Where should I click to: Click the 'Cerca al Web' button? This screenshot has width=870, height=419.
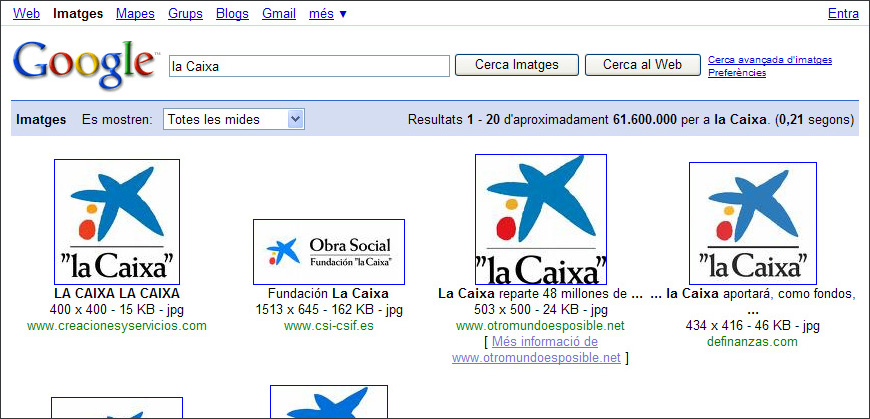(643, 65)
